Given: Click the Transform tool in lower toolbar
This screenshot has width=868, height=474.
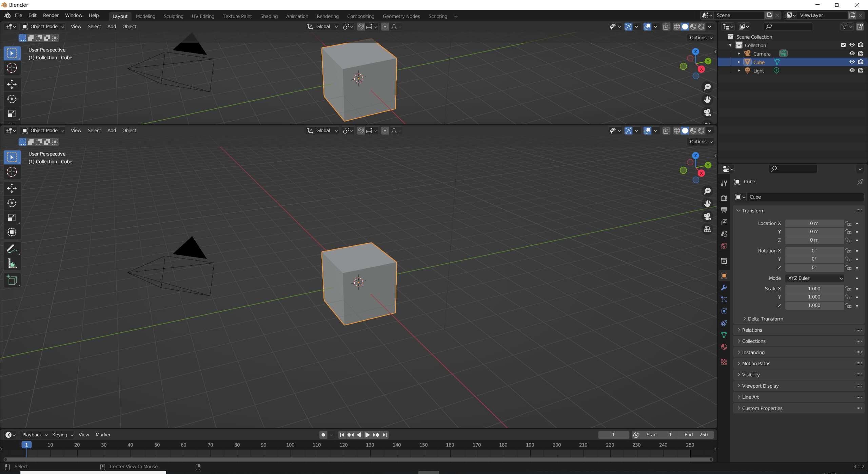Looking at the screenshot, I should point(12,232).
